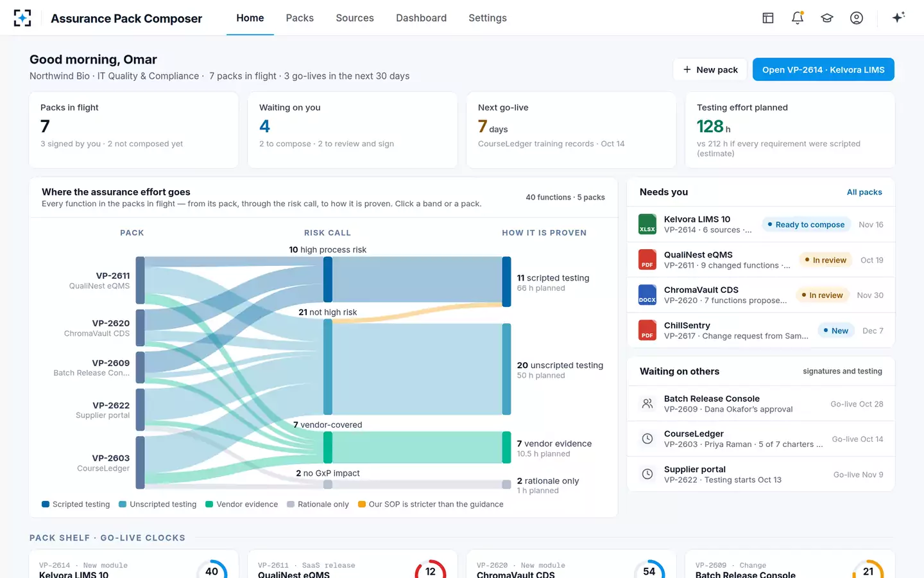Open the ChromaVault CDS DOCX file icon
Screen dimensions: 924x578
coord(647,295)
